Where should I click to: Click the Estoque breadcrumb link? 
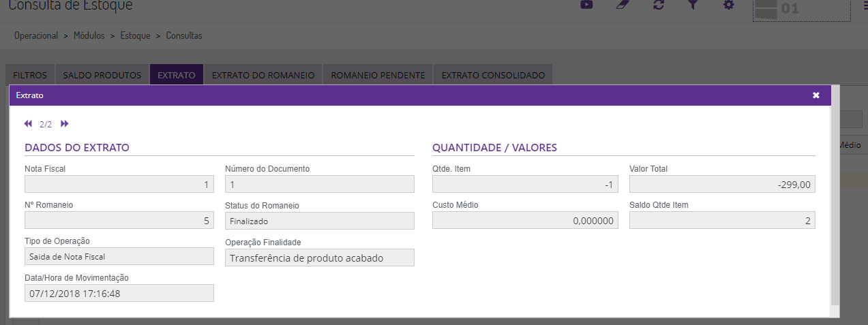(x=135, y=35)
